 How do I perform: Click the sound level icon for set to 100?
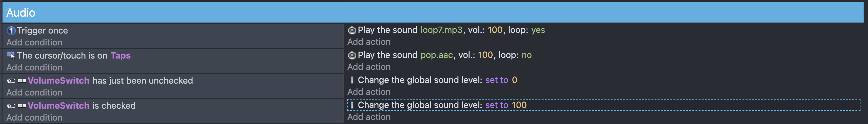(x=352, y=105)
